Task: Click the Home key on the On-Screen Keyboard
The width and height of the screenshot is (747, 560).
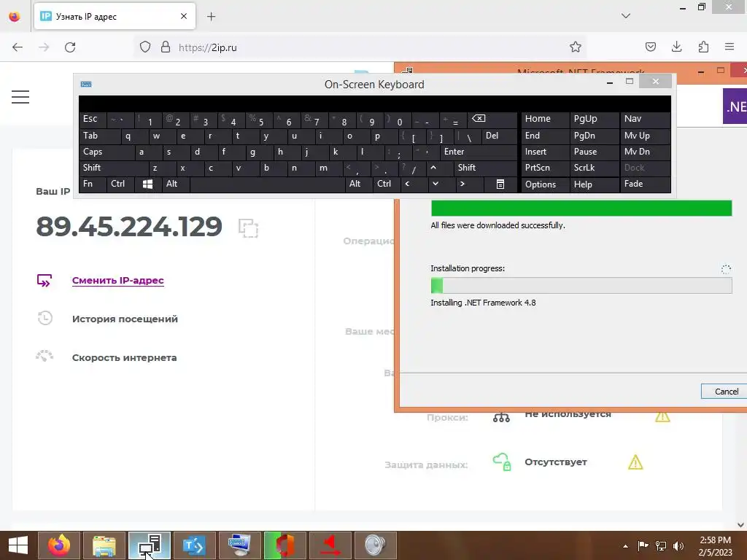Action: [546, 119]
